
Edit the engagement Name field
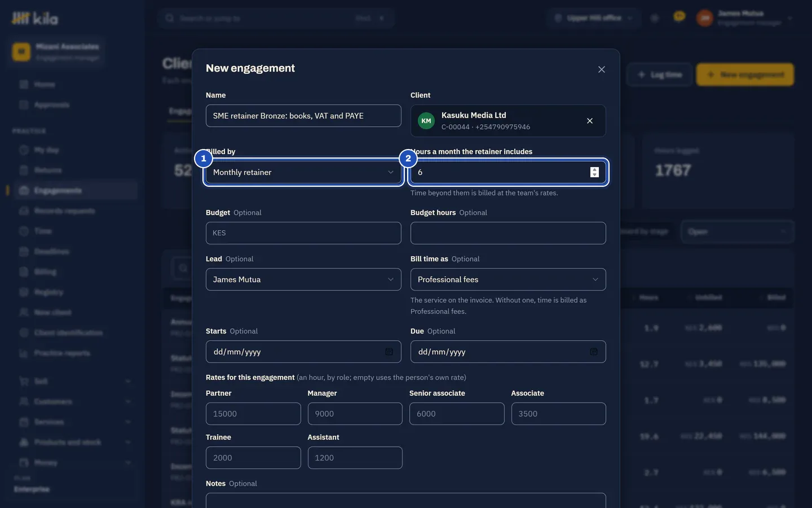(303, 116)
